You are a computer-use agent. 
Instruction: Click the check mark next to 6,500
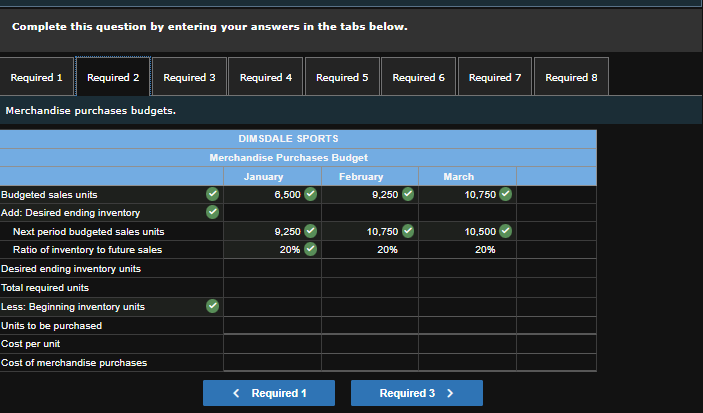310,194
